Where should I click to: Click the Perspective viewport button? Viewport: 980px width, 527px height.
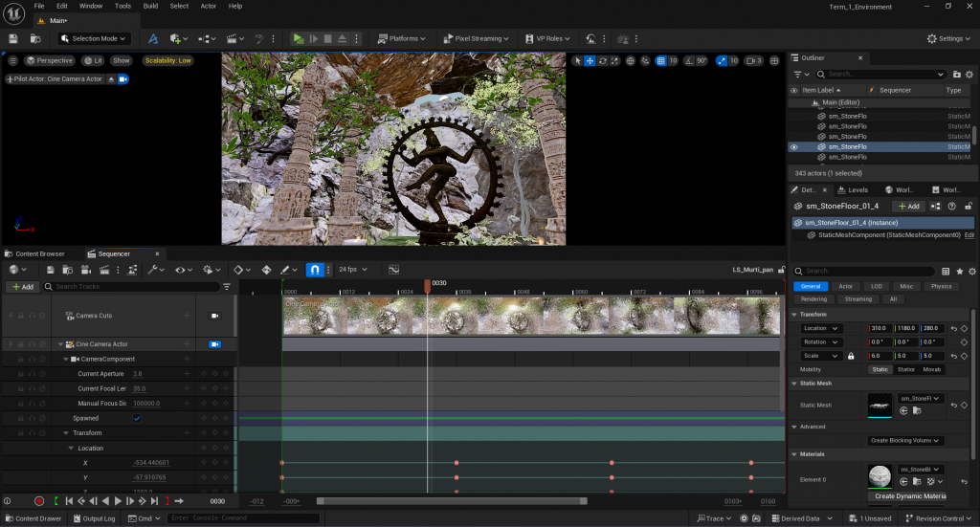coord(50,60)
